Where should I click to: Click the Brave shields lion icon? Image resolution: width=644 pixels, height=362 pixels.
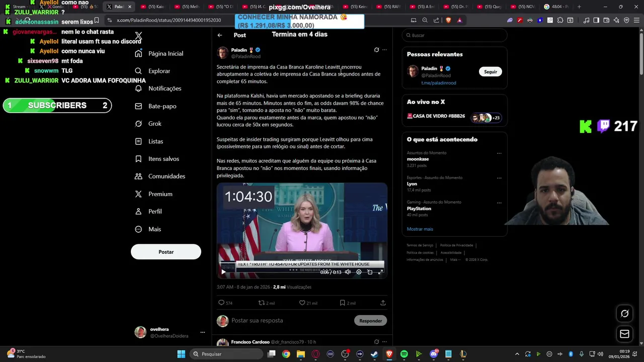[x=448, y=20]
